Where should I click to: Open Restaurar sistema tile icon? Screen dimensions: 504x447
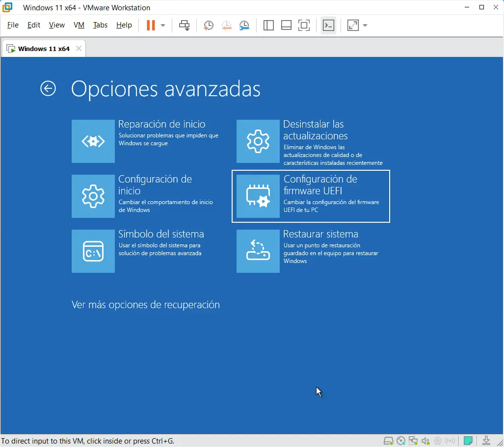point(258,251)
